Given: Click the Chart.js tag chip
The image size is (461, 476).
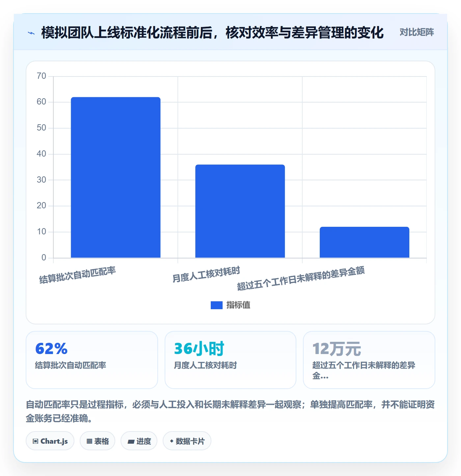Looking at the screenshot, I should 50,441.
